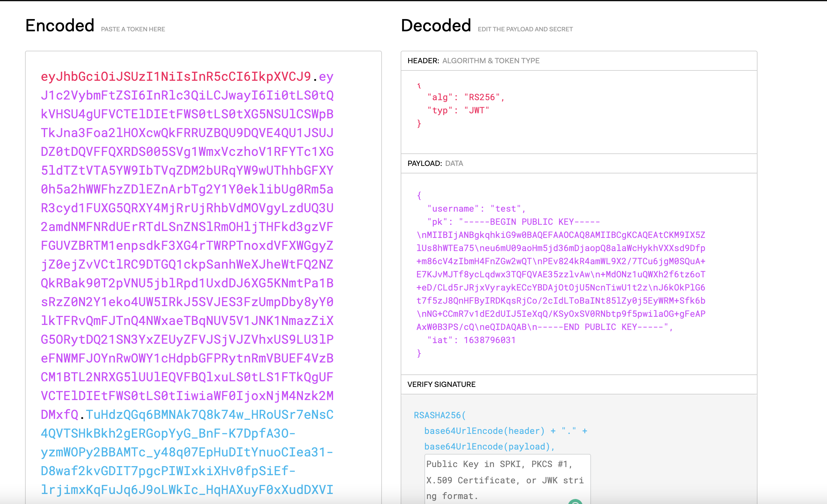Screen dimensions: 827x504
Task: Click the PASTE A TOKEN HERE label
Action: (x=133, y=29)
